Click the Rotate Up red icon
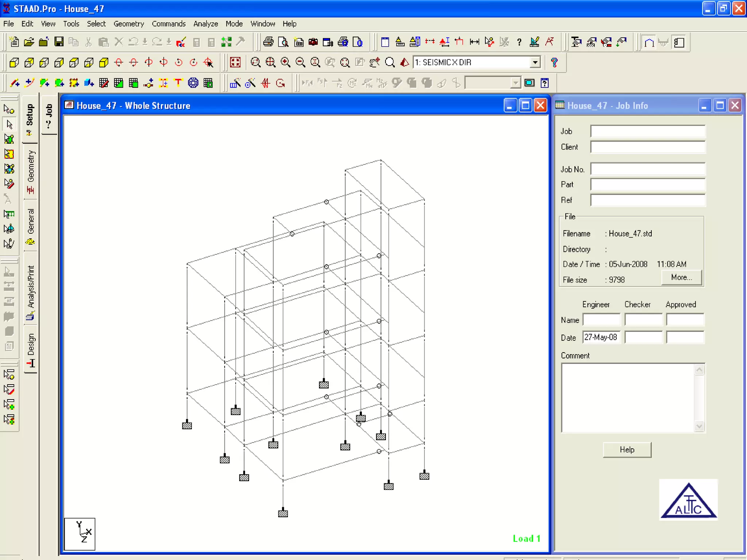Image resolution: width=747 pixels, height=560 pixels. point(119,62)
